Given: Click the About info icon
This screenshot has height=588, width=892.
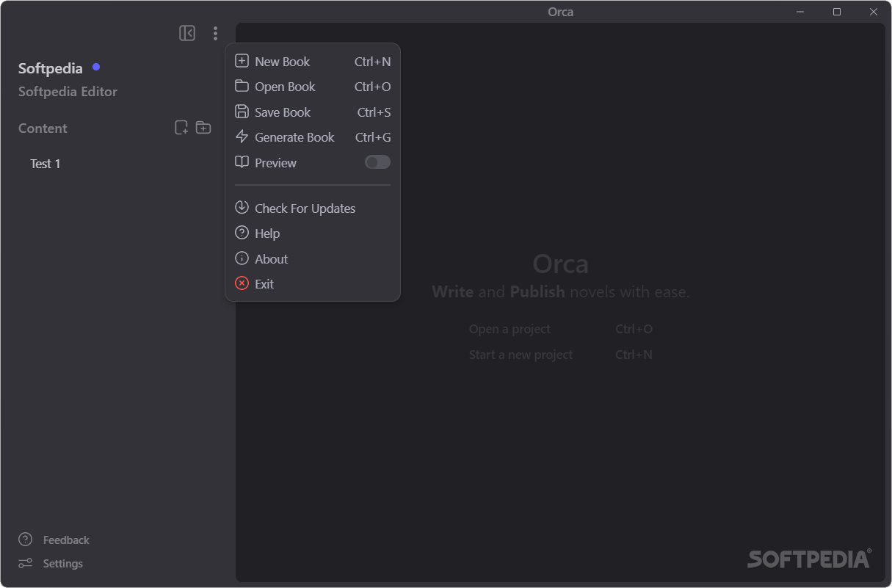Looking at the screenshot, I should (242, 258).
